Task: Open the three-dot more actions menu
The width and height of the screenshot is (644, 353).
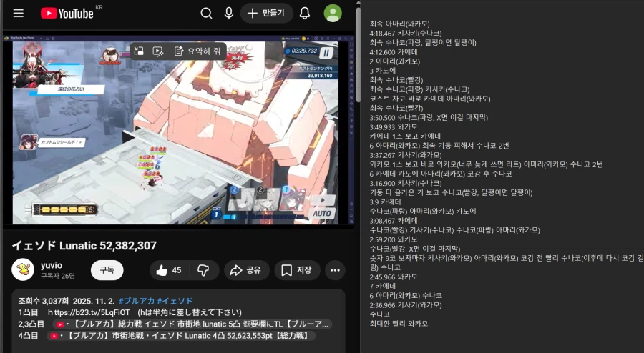Action: click(335, 270)
